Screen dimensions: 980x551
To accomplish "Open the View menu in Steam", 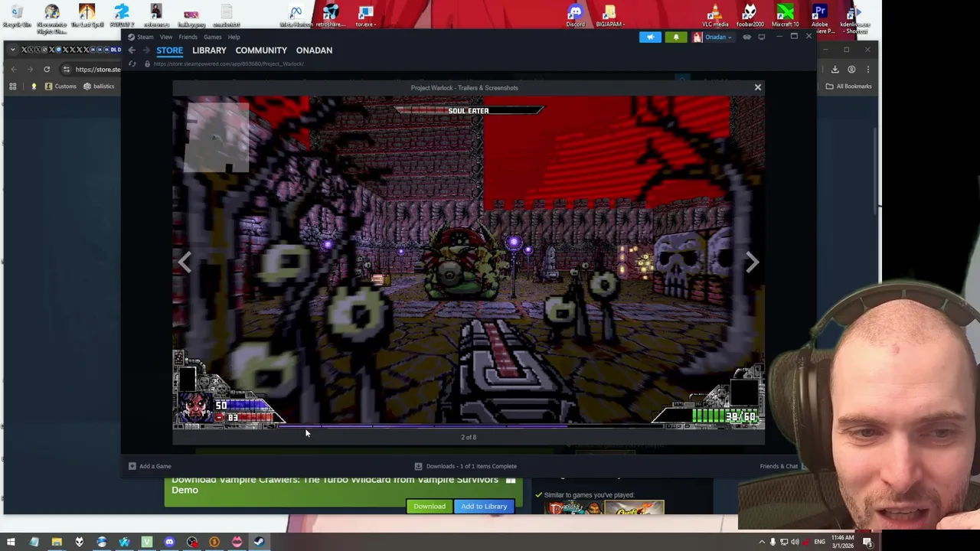I will coord(165,37).
